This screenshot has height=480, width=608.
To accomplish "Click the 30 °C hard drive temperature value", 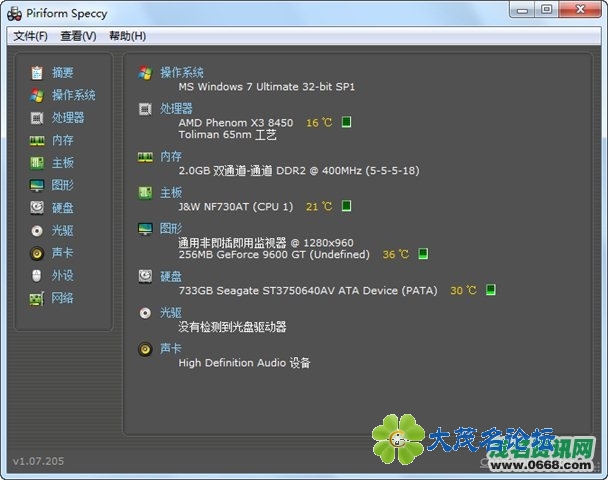I will (x=463, y=290).
